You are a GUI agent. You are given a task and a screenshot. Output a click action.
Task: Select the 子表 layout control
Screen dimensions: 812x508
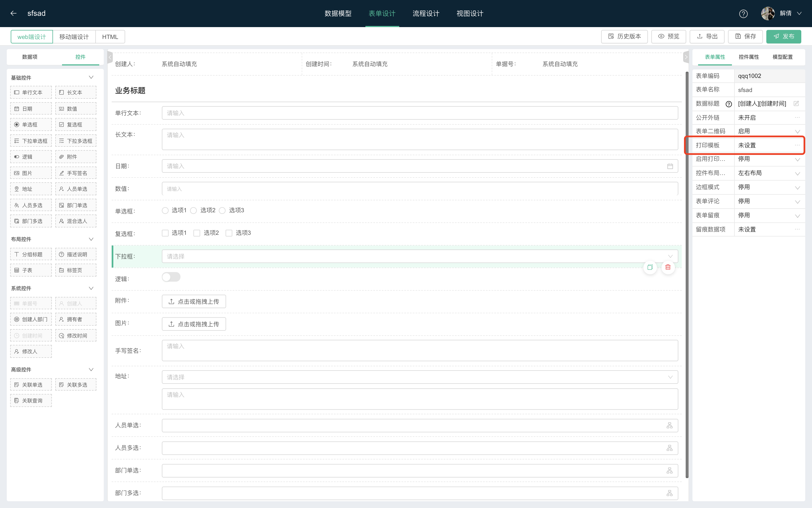click(x=31, y=270)
